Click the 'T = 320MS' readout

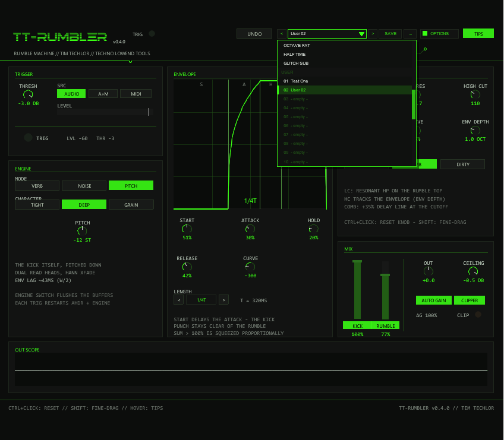(x=253, y=300)
